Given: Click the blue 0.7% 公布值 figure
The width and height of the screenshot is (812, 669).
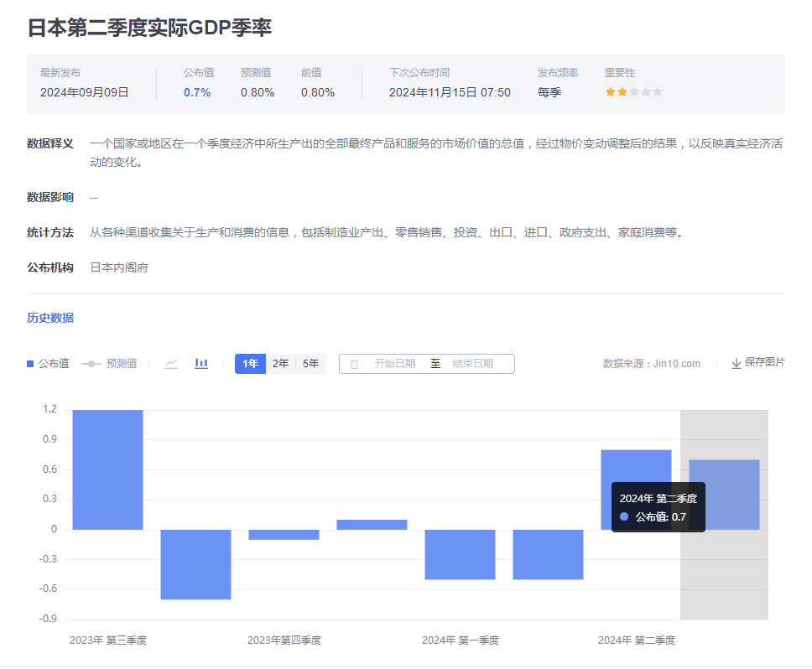Looking at the screenshot, I should 197,92.
